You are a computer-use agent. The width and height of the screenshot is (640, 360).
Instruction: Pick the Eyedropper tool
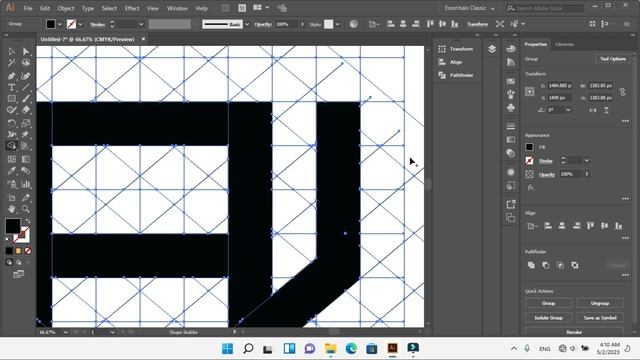pyautogui.click(x=11, y=171)
